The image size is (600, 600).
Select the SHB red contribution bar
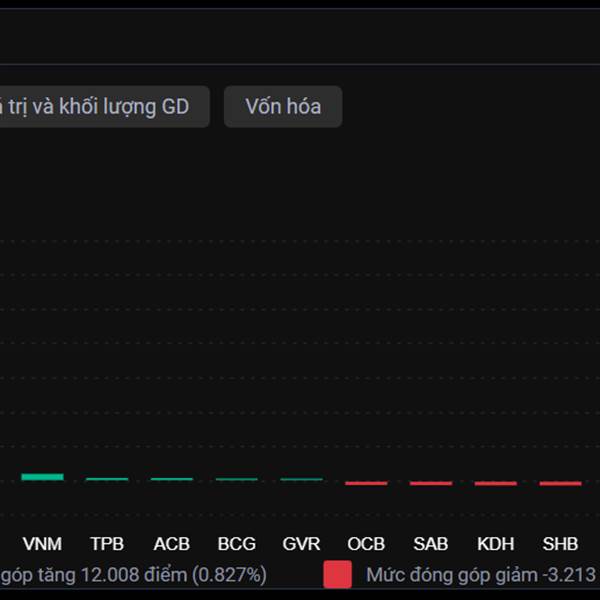(560, 483)
